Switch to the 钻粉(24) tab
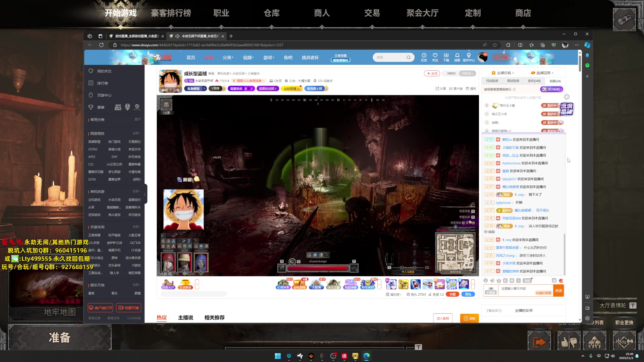Viewport: 644px width, 362px height. pos(555,81)
